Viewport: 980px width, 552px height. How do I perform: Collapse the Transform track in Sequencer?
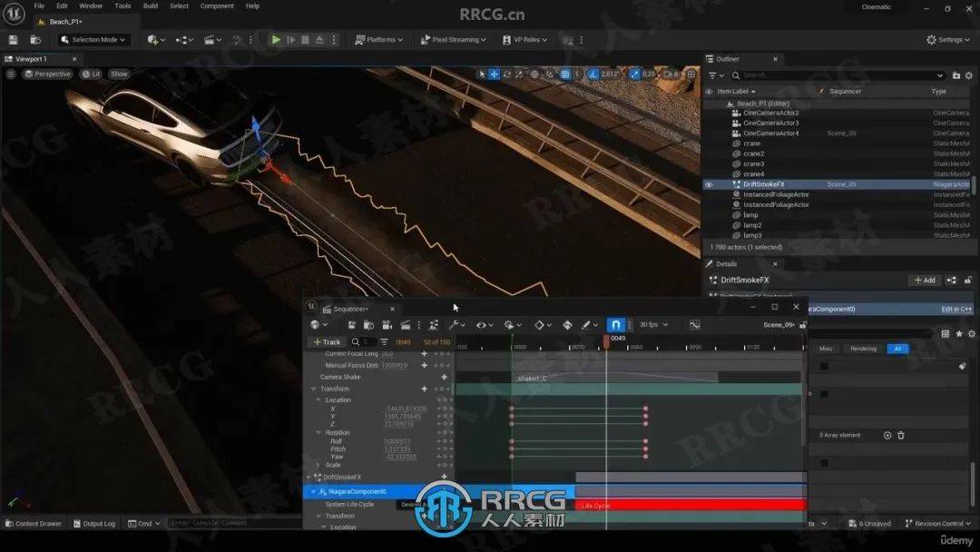tap(314, 389)
